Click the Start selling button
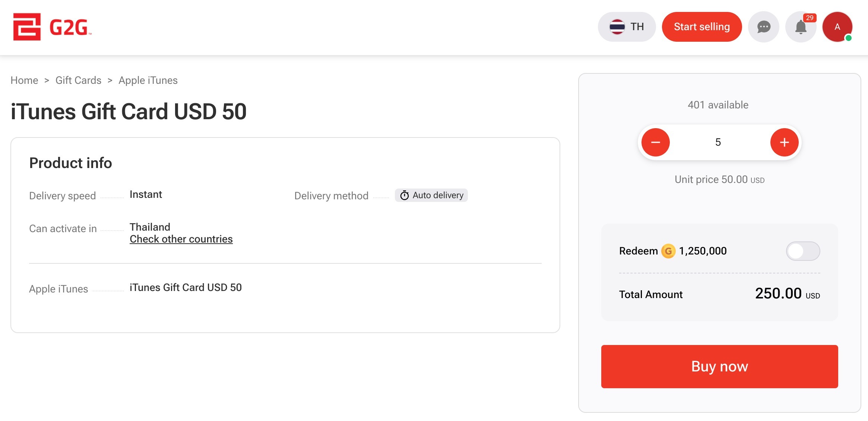Screen dimensions: 868x421 [702, 27]
